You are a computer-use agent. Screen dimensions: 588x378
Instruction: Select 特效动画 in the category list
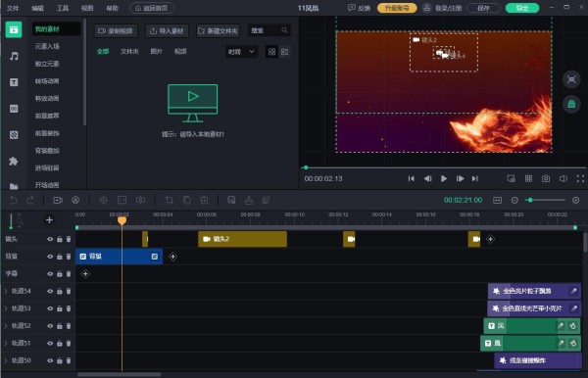pos(47,99)
